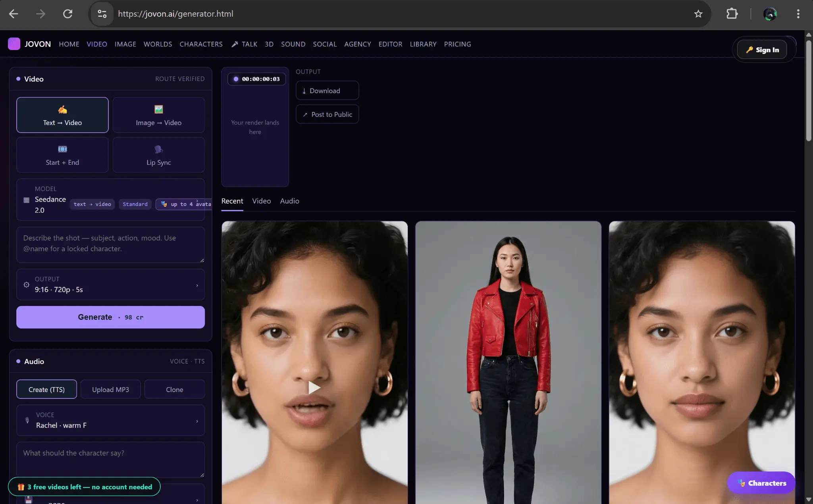
Task: Open the LIBRARY nav item
Action: [x=423, y=44]
